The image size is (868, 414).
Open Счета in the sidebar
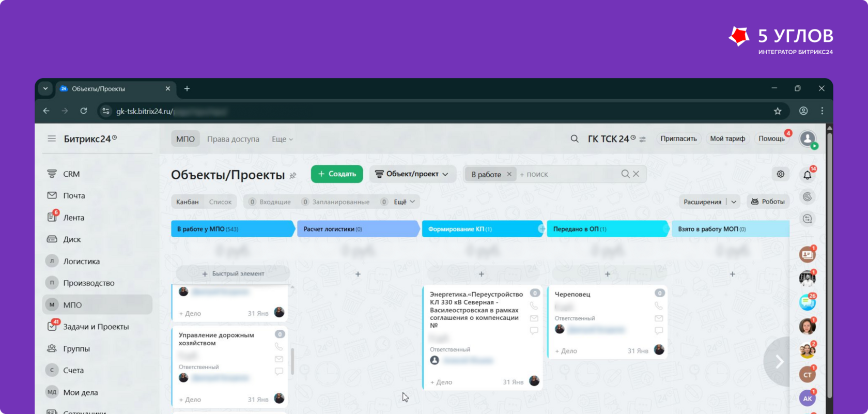pos(73,371)
